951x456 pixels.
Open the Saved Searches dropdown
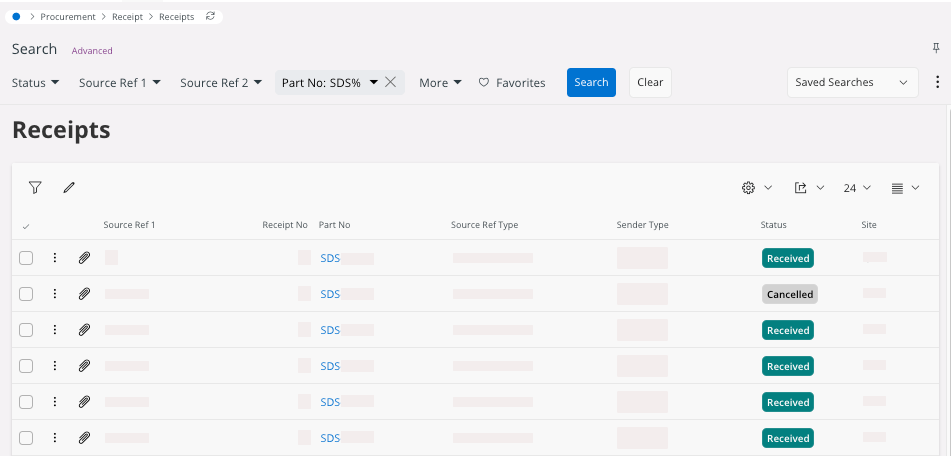tap(852, 83)
